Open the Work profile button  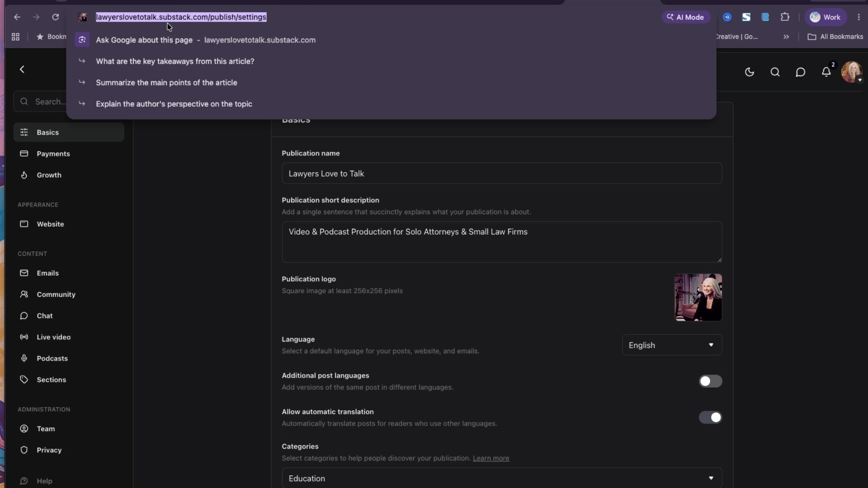point(826,17)
